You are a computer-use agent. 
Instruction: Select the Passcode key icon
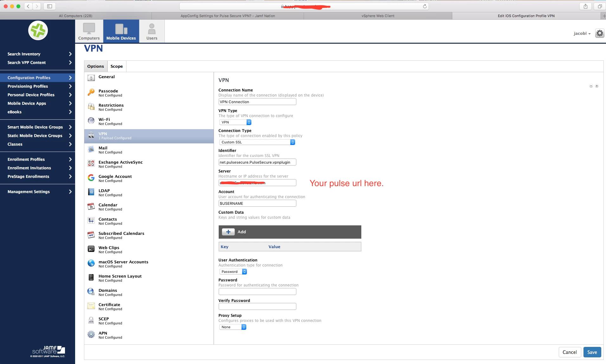(91, 92)
